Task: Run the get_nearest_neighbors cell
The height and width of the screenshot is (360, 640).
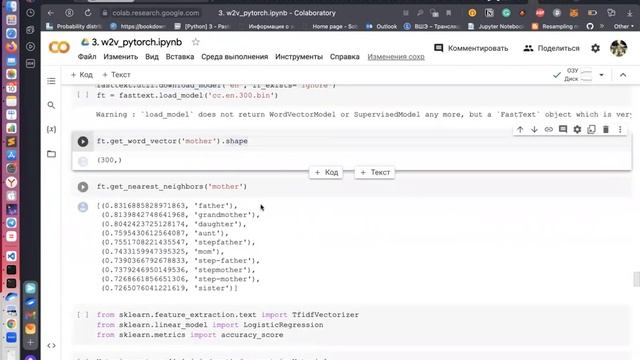Action: [83, 187]
